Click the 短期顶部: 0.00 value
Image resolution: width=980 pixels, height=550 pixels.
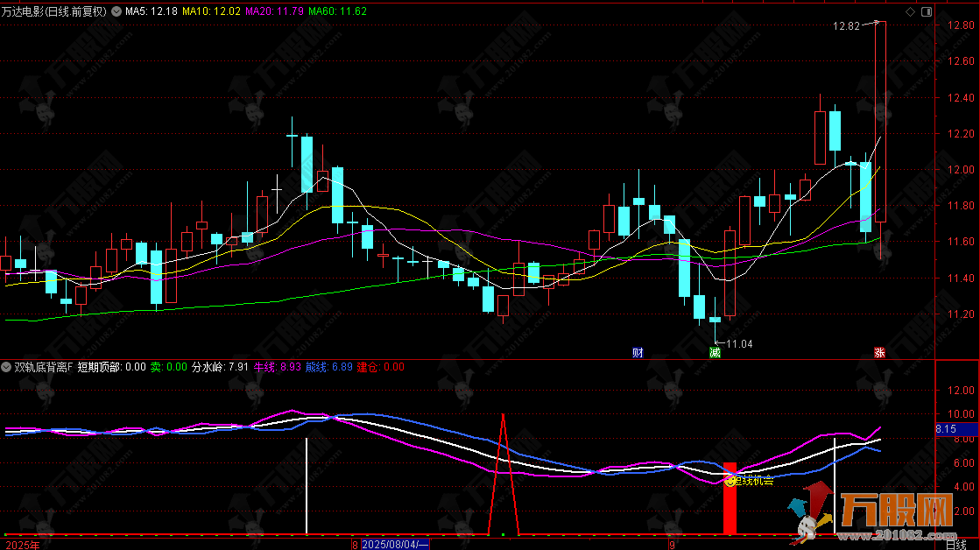pos(112,367)
